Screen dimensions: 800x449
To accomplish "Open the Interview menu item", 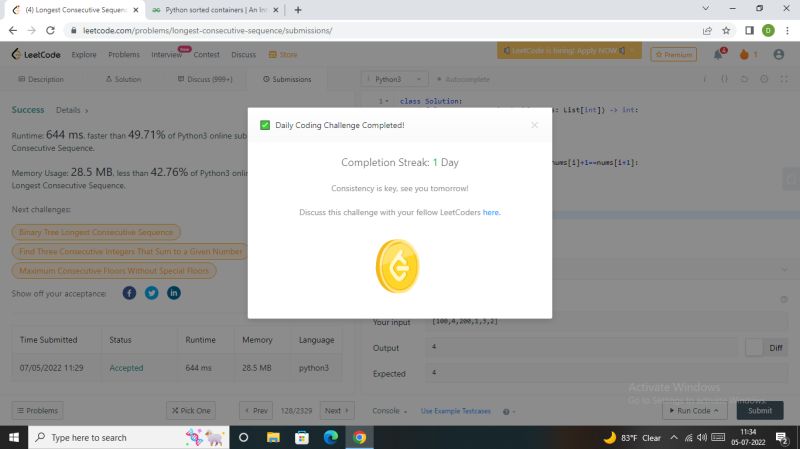I will (x=166, y=55).
